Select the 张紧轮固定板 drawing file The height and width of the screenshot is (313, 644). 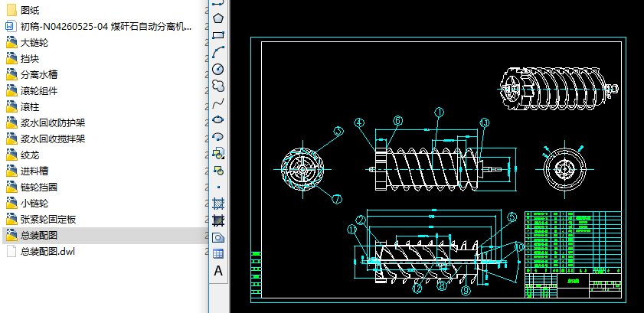click(41, 220)
